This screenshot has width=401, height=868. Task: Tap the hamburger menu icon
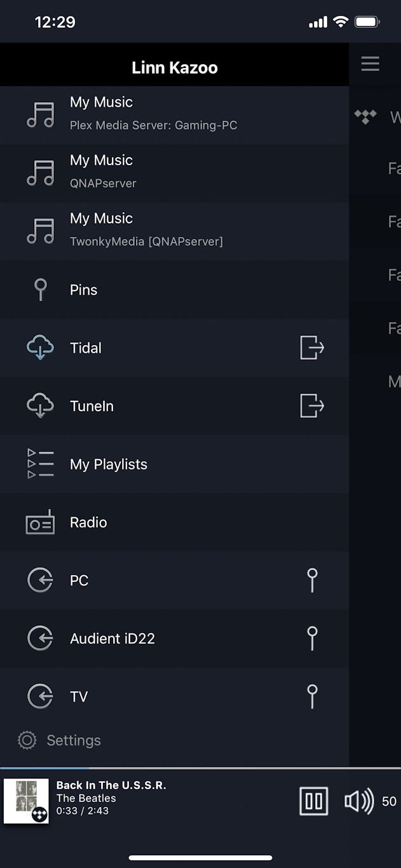[x=370, y=64]
